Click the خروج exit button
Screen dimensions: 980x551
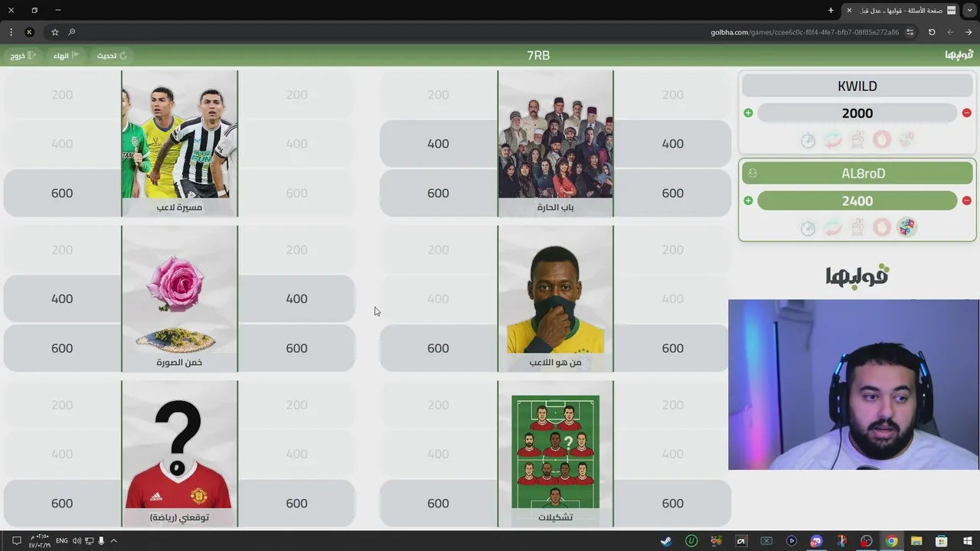[x=22, y=55]
